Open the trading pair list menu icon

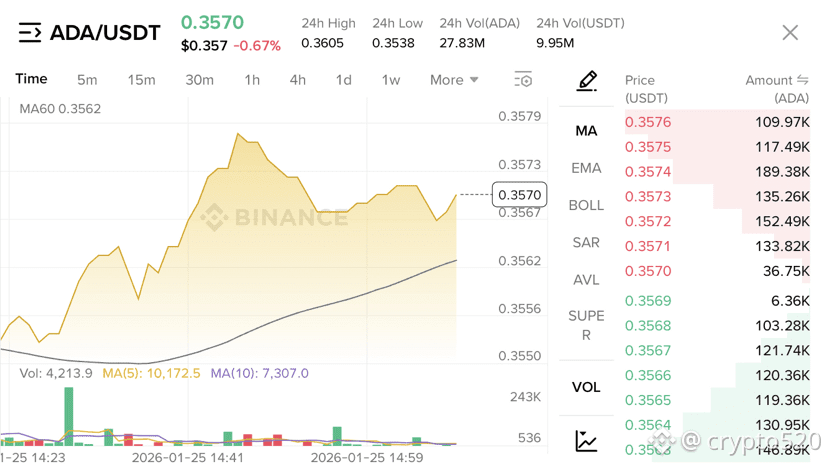(30, 32)
